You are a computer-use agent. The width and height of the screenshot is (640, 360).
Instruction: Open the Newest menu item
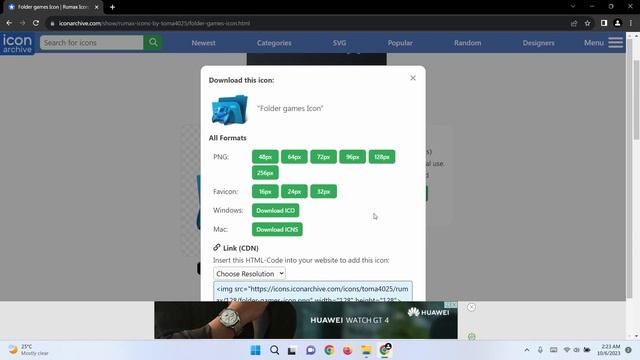[203, 43]
